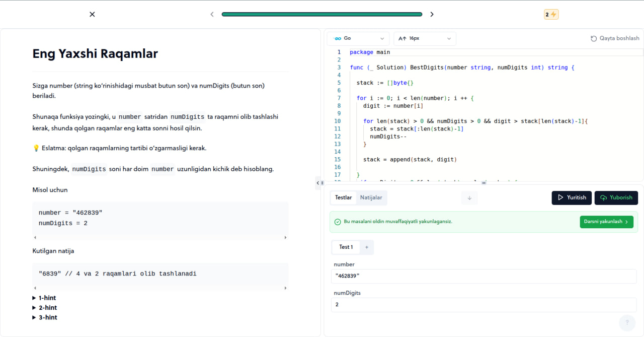The height and width of the screenshot is (337, 644).
Task: Edit the numDigits input field
Action: point(484,305)
